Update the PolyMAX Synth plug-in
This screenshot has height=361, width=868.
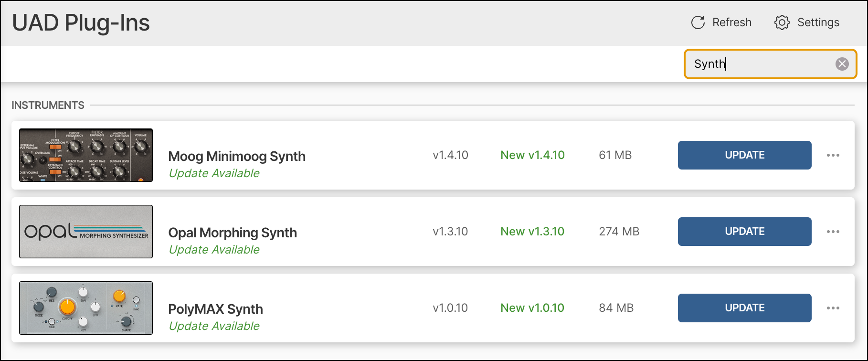[x=744, y=308]
